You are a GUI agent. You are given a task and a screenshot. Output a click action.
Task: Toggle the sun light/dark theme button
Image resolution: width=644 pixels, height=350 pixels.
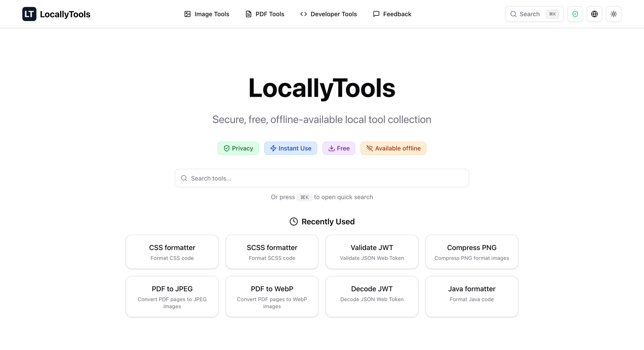click(x=613, y=14)
